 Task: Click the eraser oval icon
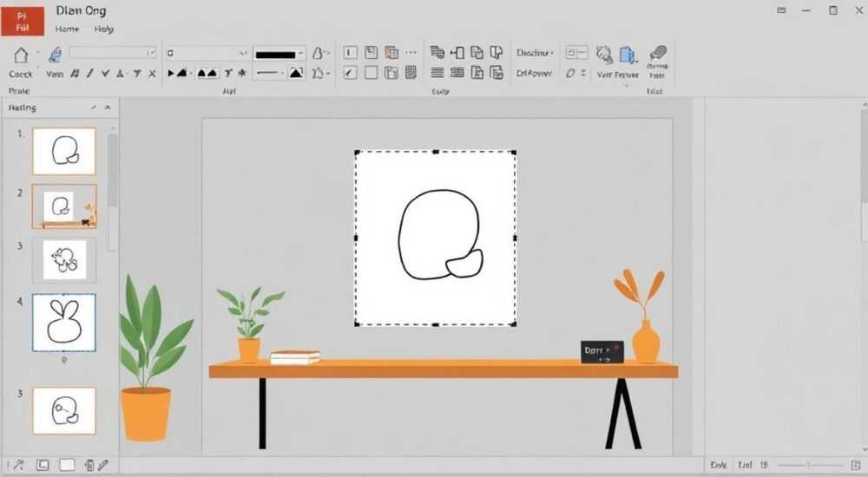pos(570,73)
